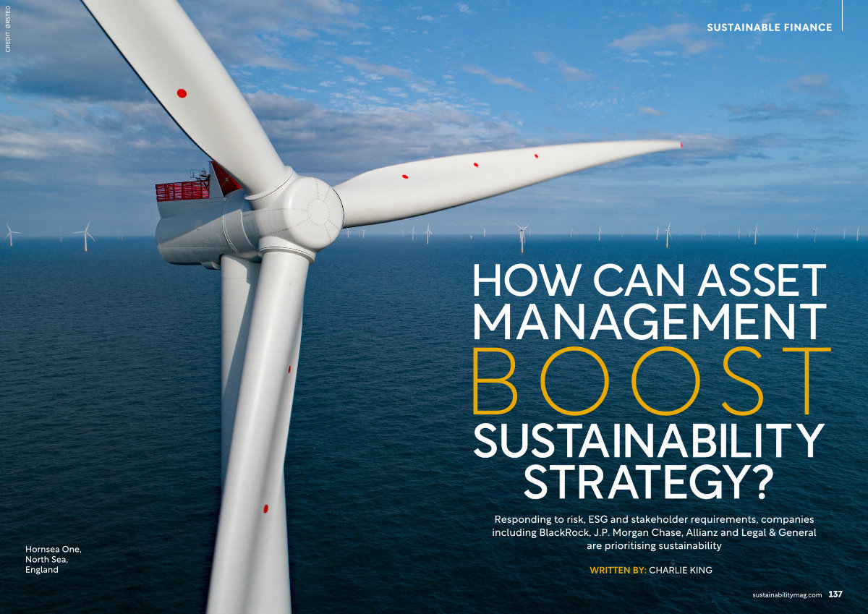This screenshot has height=614, width=868.
Task: Click the red tip of right blade
Action: [680, 145]
